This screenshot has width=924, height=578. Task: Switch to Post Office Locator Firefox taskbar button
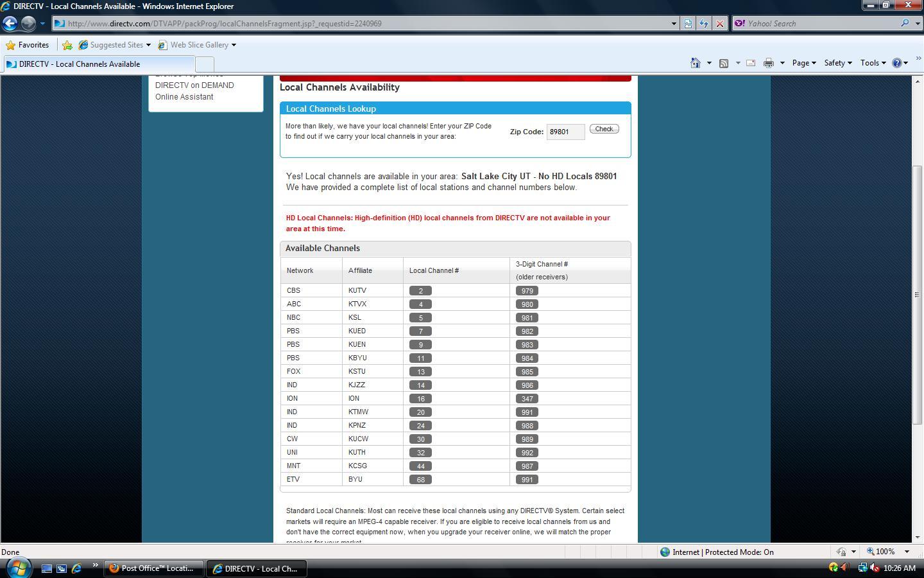click(x=154, y=568)
